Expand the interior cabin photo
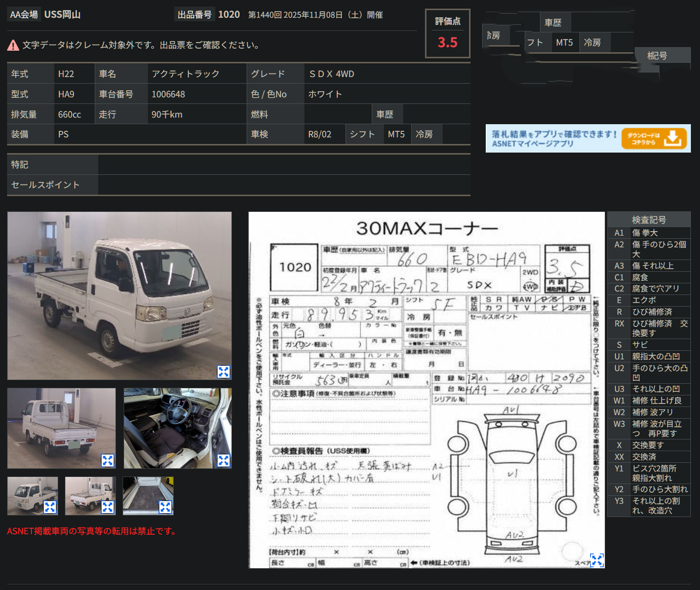The height and width of the screenshot is (590, 700). (x=223, y=460)
